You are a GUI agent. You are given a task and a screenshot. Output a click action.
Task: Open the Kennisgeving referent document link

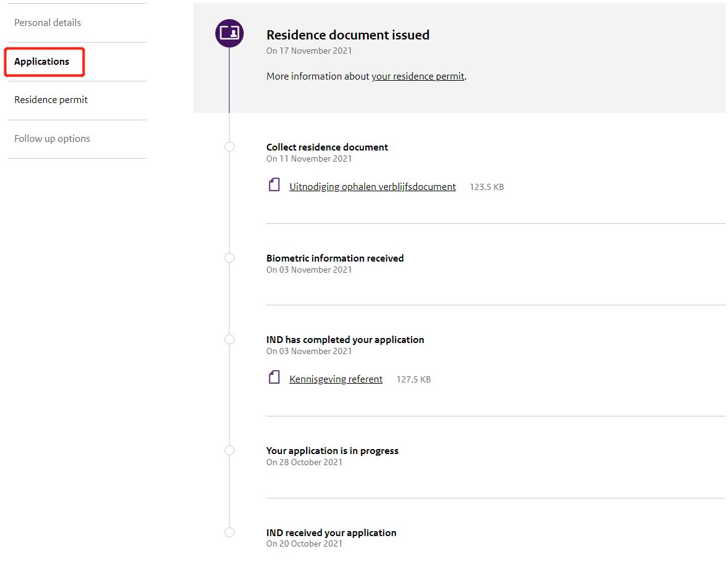[336, 379]
